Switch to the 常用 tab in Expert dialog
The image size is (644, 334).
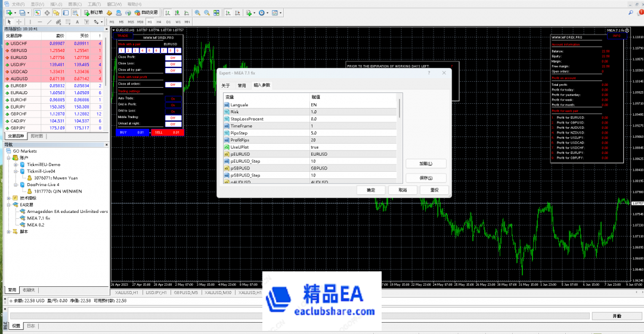pos(242,85)
